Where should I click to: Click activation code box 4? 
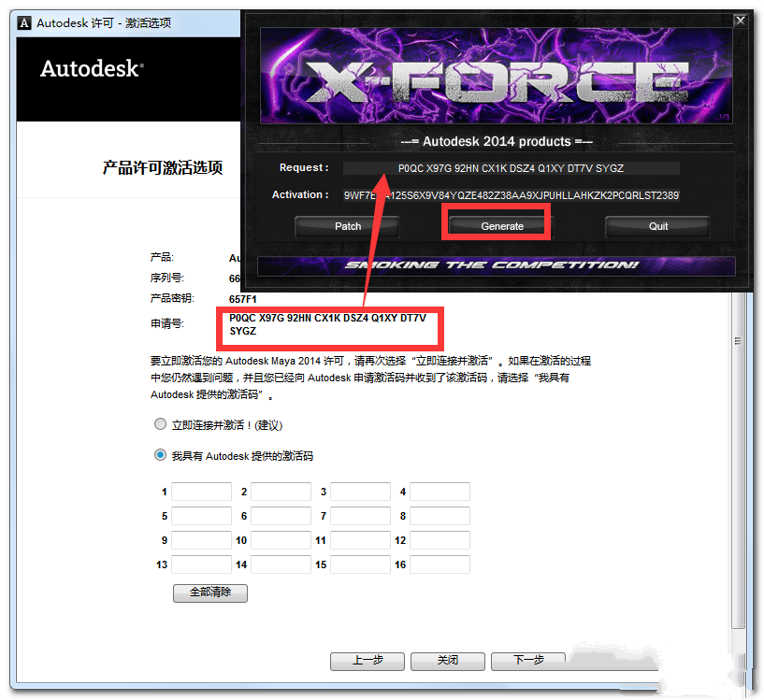tap(440, 492)
